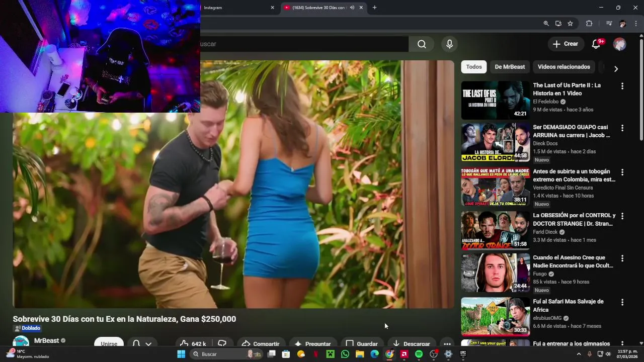644x362 pixels.
Task: Open a new browser tab
Action: click(374, 8)
